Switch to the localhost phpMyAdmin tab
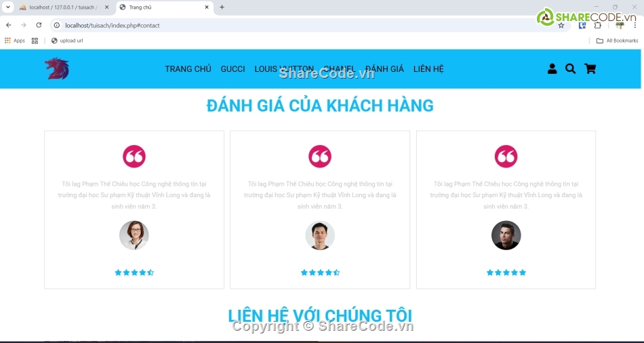The image size is (644, 343). [x=64, y=7]
